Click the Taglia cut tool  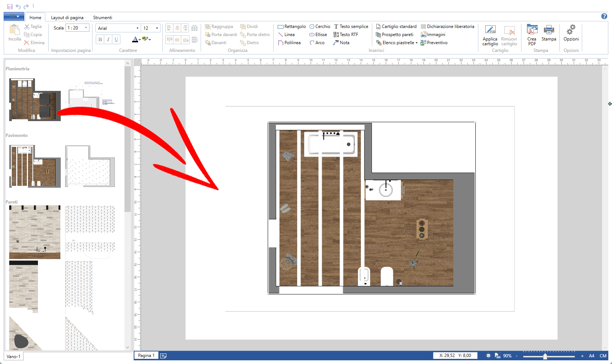coord(33,26)
